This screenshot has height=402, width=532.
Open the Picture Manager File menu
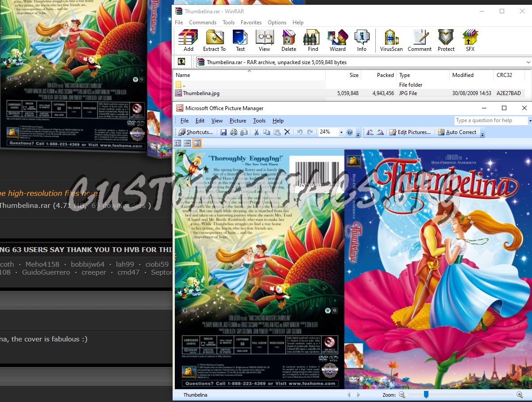point(185,121)
